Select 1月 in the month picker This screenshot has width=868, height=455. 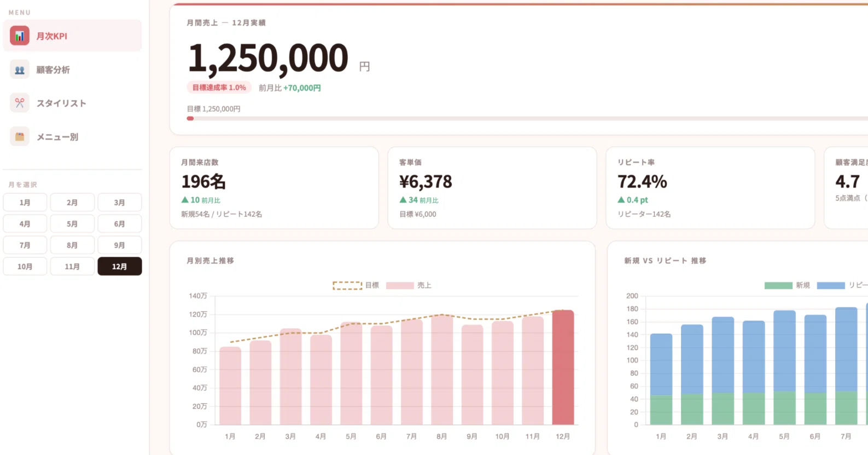25,203
